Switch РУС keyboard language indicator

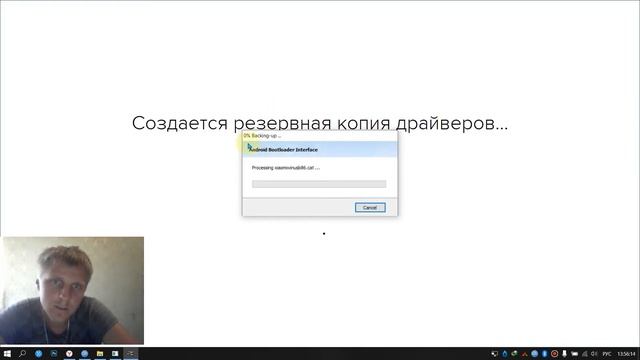(x=607, y=354)
